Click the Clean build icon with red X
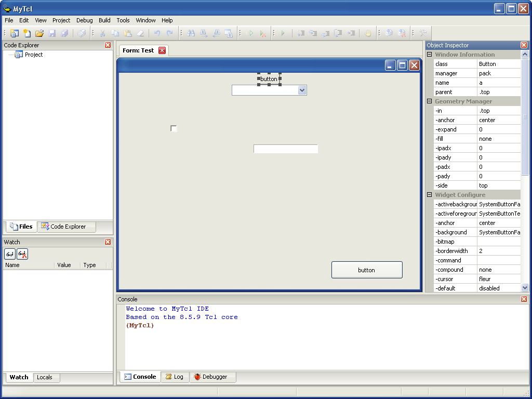Screen dimensions: 532x399 point(402,33)
